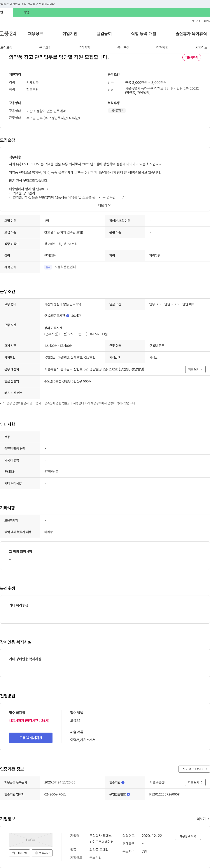Click the 서울고용센터 agency name

pos(158,782)
